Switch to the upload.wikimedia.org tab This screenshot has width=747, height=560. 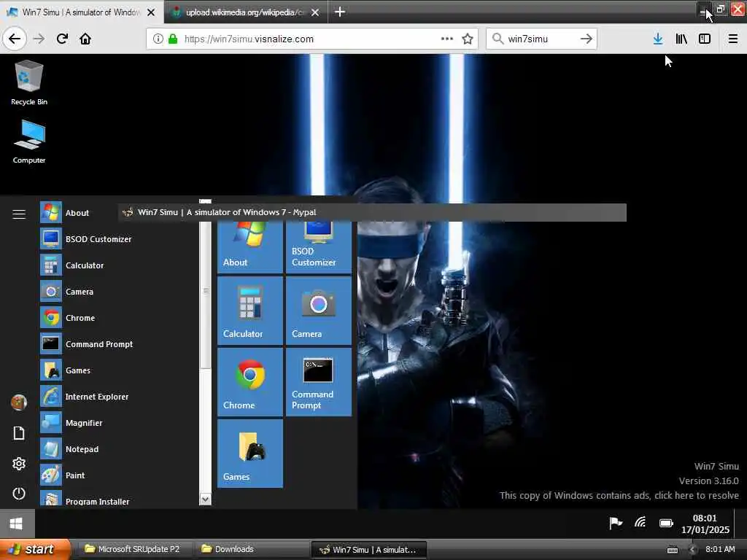pos(245,12)
